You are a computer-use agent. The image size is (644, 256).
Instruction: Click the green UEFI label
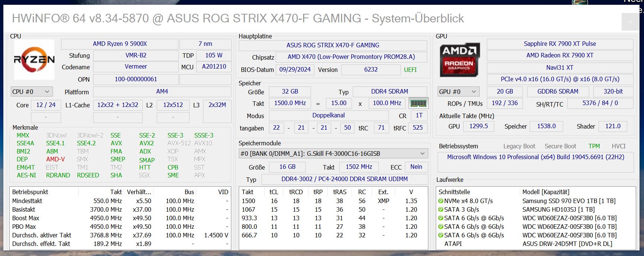pyautogui.click(x=410, y=70)
